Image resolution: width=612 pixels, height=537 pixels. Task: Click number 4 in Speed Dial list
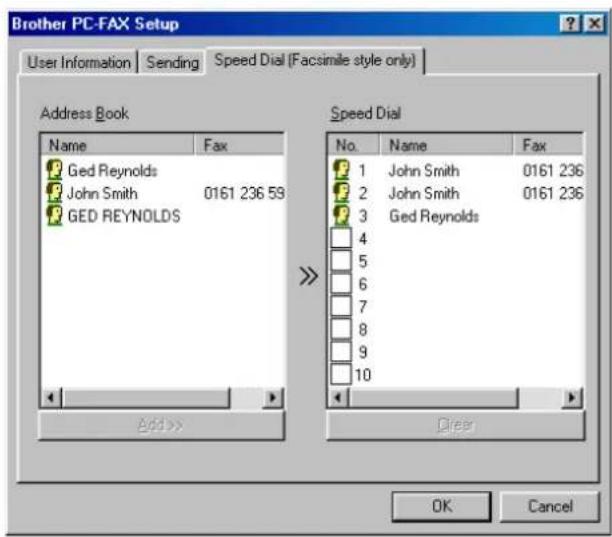[x=363, y=238]
